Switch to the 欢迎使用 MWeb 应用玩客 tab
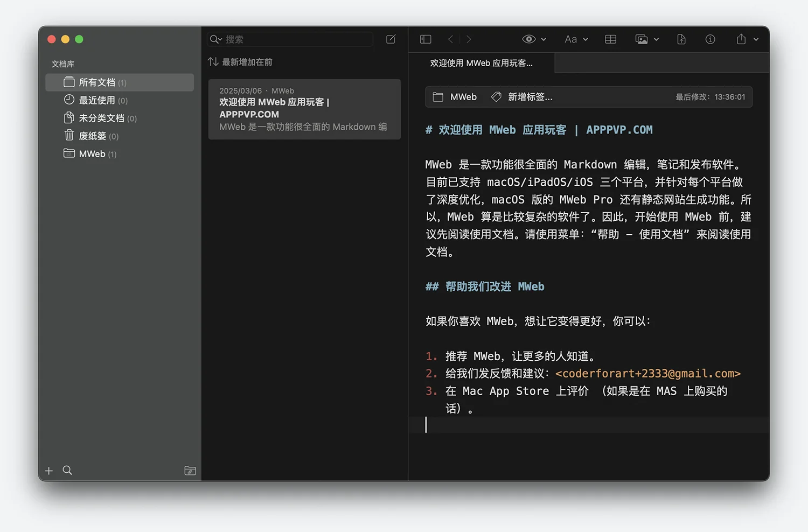The width and height of the screenshot is (808, 532). point(481,63)
